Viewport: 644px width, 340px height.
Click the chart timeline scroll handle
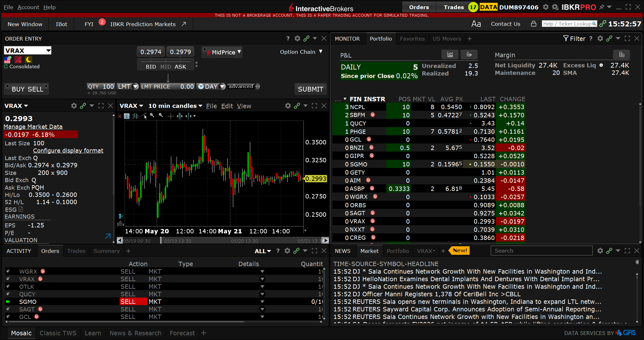point(161,241)
